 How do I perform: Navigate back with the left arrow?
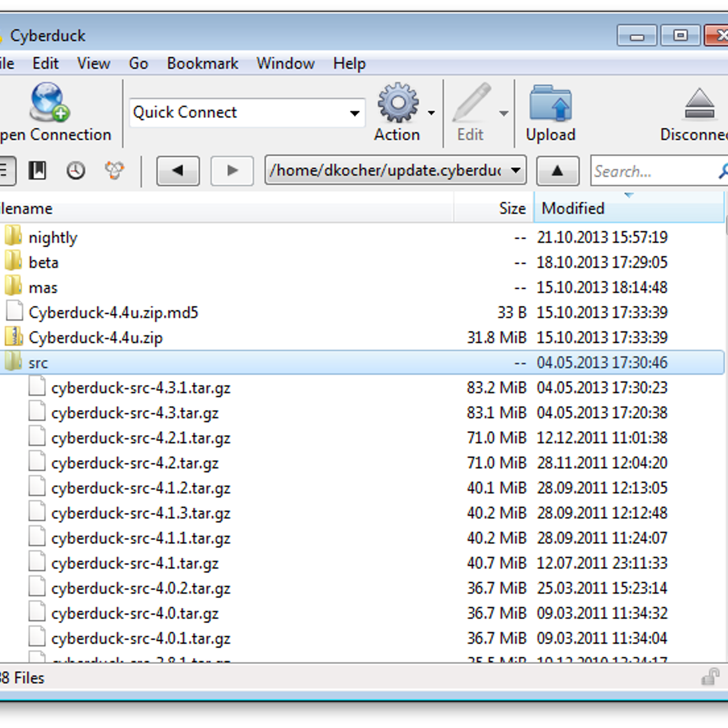point(178,171)
